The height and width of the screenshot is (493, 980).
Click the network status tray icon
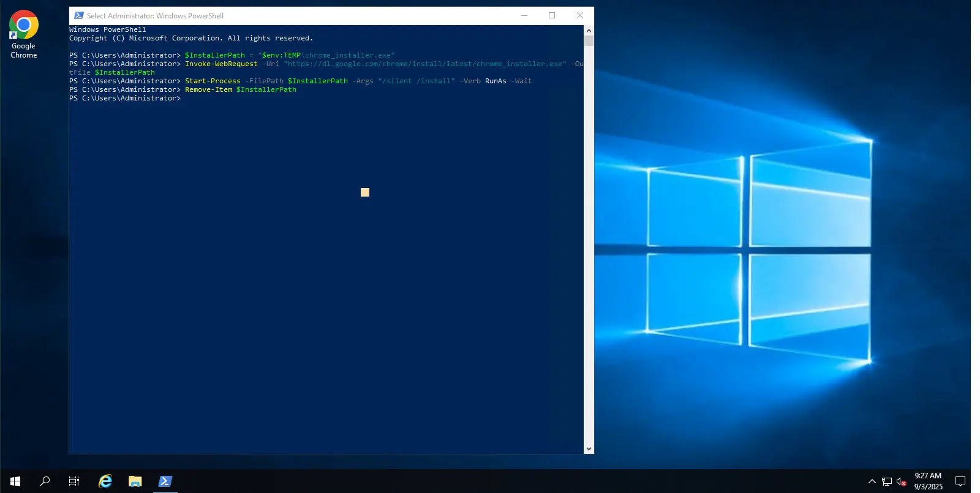(x=886, y=482)
